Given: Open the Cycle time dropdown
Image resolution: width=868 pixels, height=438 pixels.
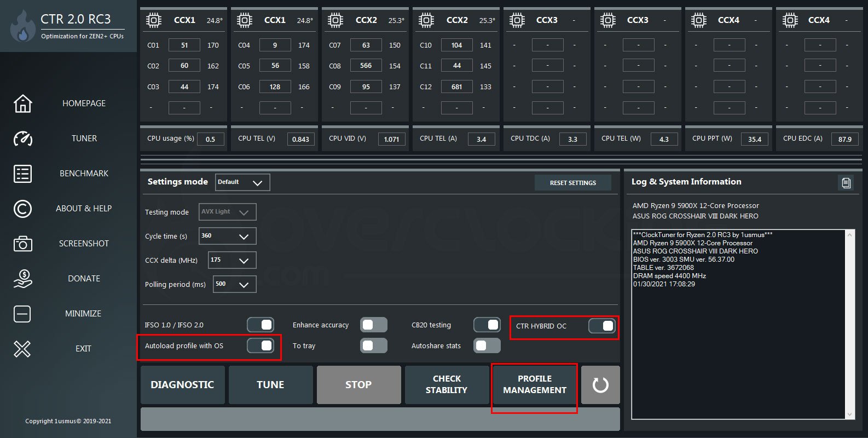Looking at the screenshot, I should [227, 236].
